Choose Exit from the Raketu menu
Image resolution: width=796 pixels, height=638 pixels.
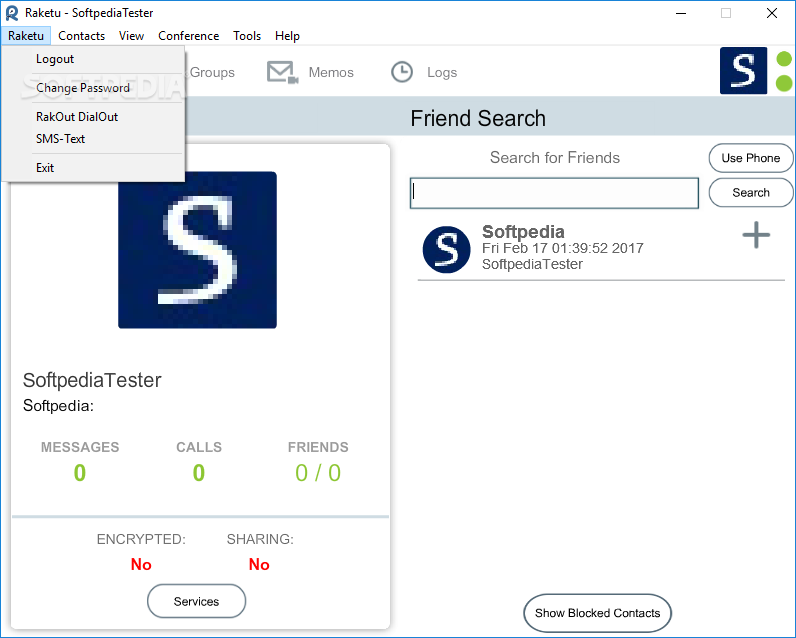click(x=93, y=168)
